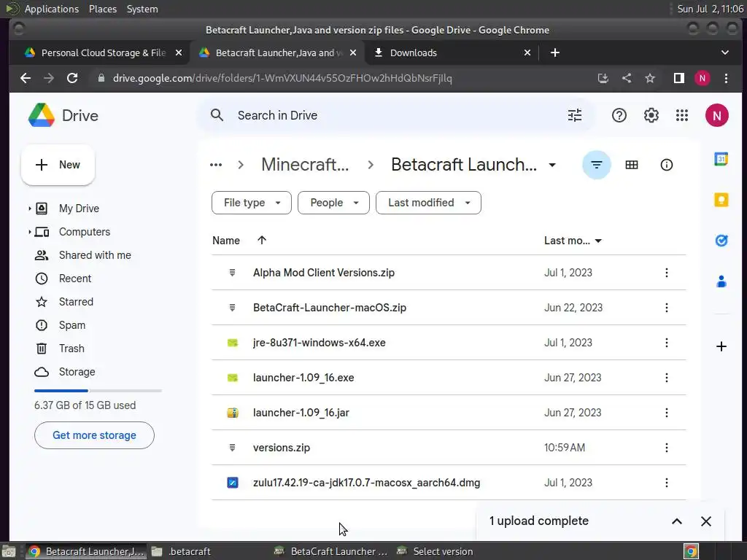The image size is (747, 560).
Task: Open Chrome tab search chevron
Action: coord(724,52)
